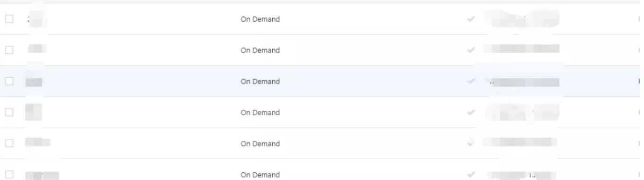Click the first row's gray checkmark icon
Viewport: 644px width, 180px height.
coord(471,19)
